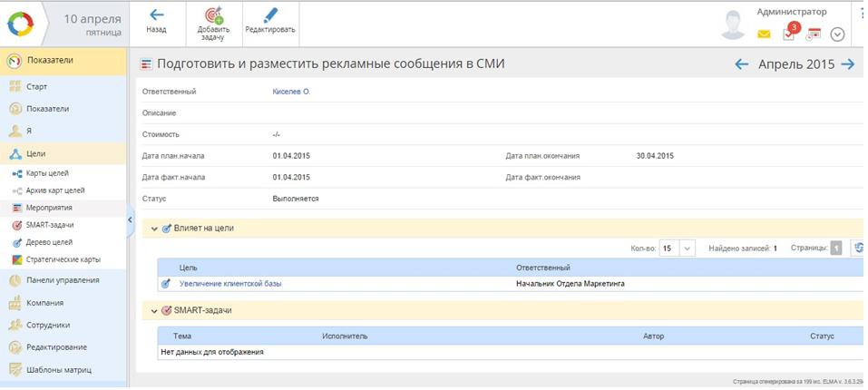This screenshot has width=868, height=390.
Task: Go to previous month arrow before Апрель 2015
Action: pyautogui.click(x=741, y=64)
